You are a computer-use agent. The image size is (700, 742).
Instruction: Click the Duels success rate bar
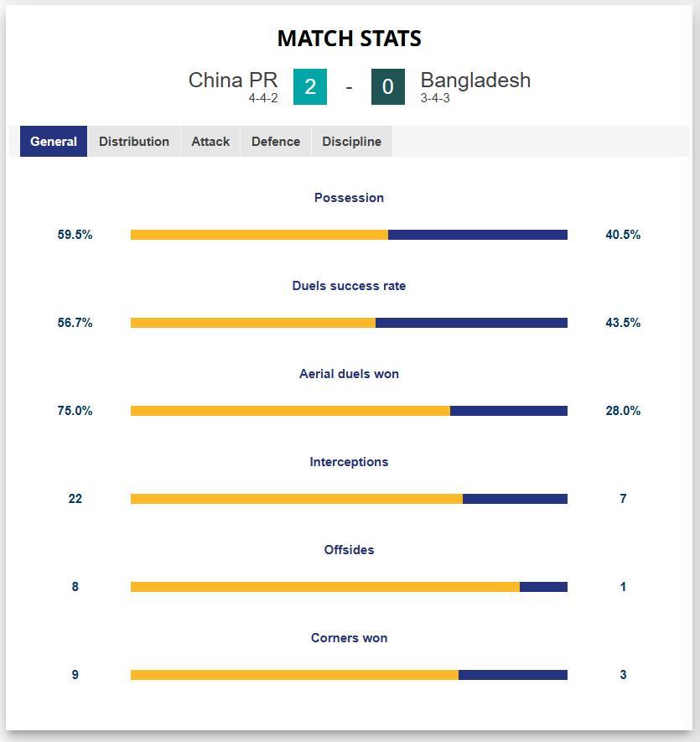coord(349,323)
